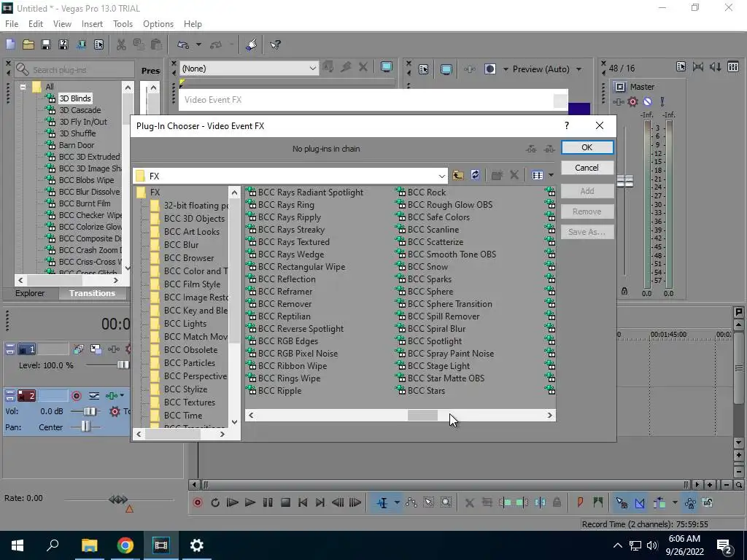Click the Record button in transport bar
This screenshot has width=747, height=560.
[x=197, y=502]
